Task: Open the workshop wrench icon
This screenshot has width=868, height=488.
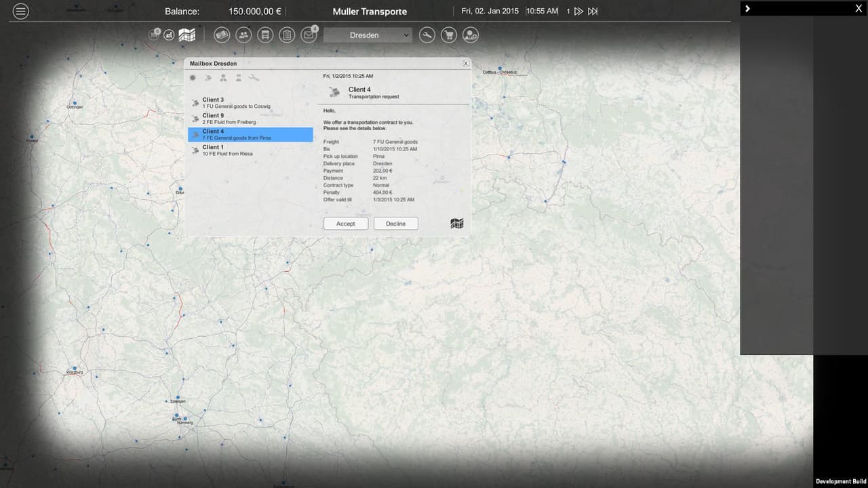Action: point(427,35)
